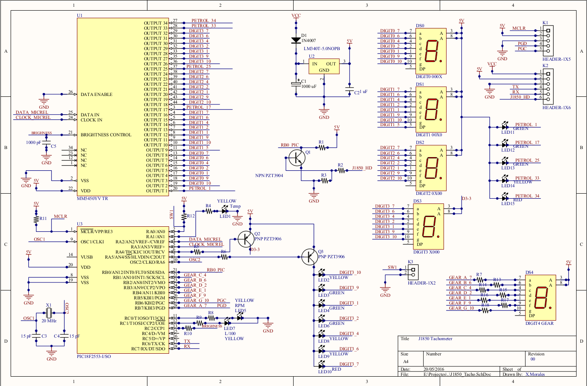Select the Q2 PNP transistor symbol
The image size is (588, 386).
tap(246, 239)
